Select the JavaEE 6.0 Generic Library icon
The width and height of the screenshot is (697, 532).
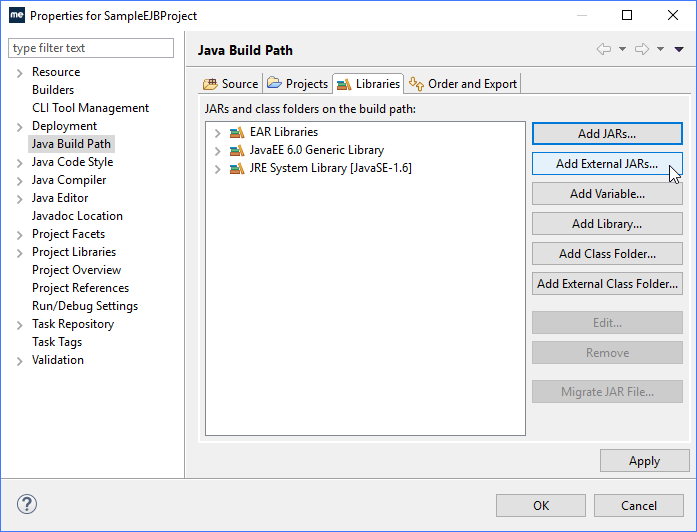tap(237, 150)
